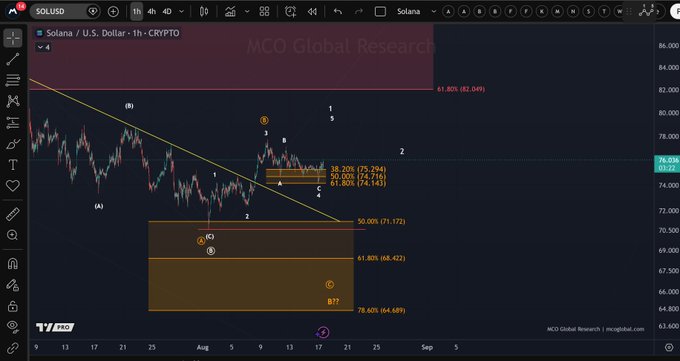Viewport: 680px width, 361px height.
Task: Click the TradingView PRO logo
Action: [55, 327]
